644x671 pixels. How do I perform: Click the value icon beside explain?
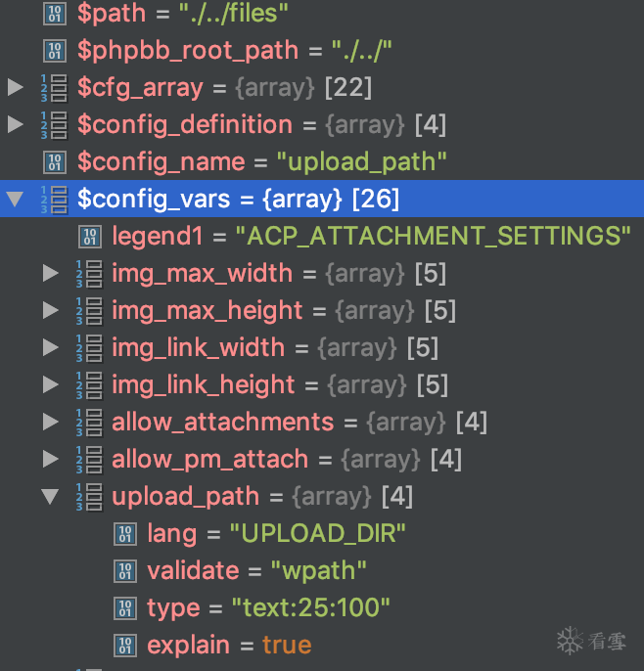click(125, 646)
